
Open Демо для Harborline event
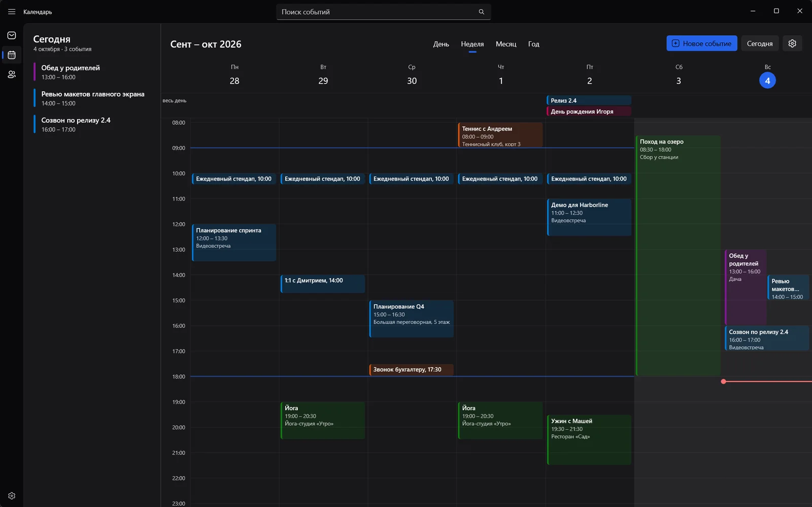point(589,217)
